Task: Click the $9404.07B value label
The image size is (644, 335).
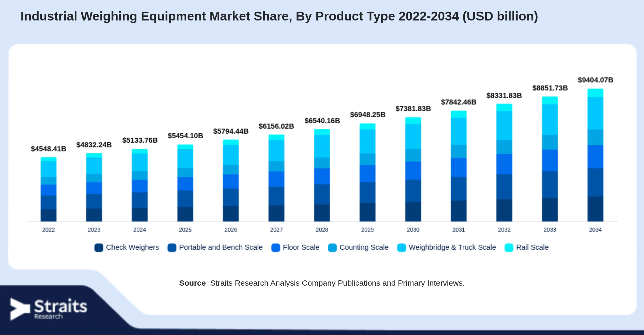Action: tap(595, 80)
